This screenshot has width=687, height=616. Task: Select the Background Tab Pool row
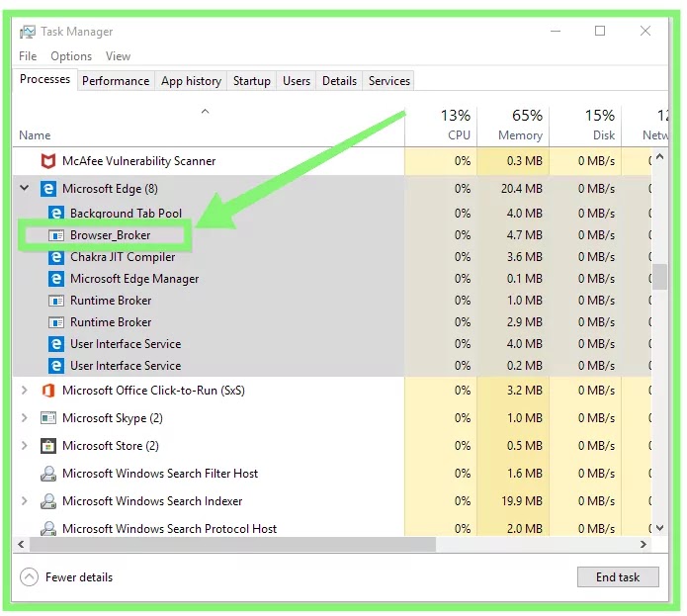click(332, 214)
